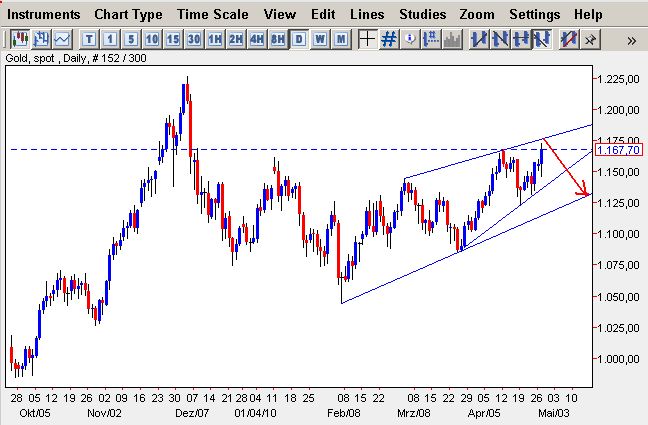Switch to 15-minute time scale
648x425 pixels.
(x=173, y=40)
